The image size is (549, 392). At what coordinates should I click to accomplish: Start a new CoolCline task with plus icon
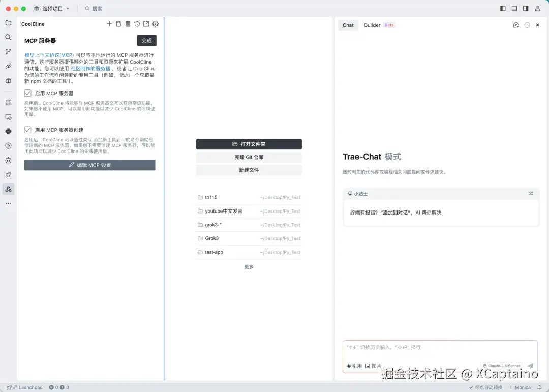click(110, 24)
